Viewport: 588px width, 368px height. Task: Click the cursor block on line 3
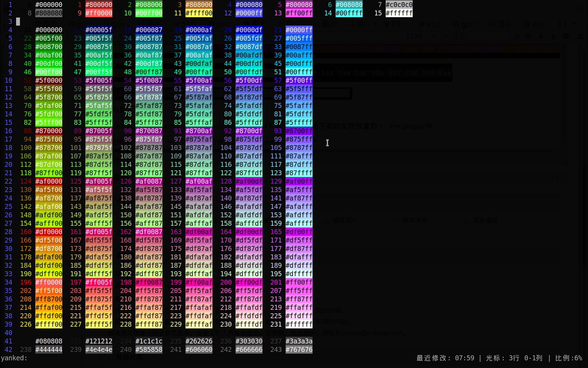[x=18, y=21]
